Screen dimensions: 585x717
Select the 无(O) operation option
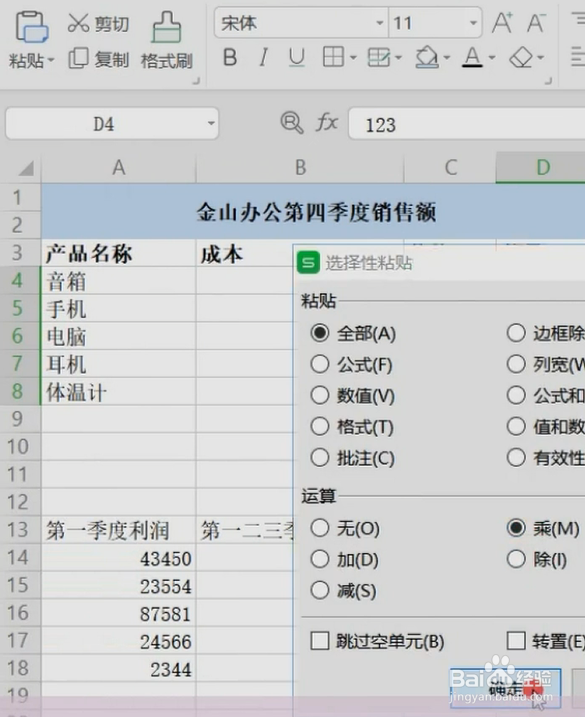coord(320,528)
